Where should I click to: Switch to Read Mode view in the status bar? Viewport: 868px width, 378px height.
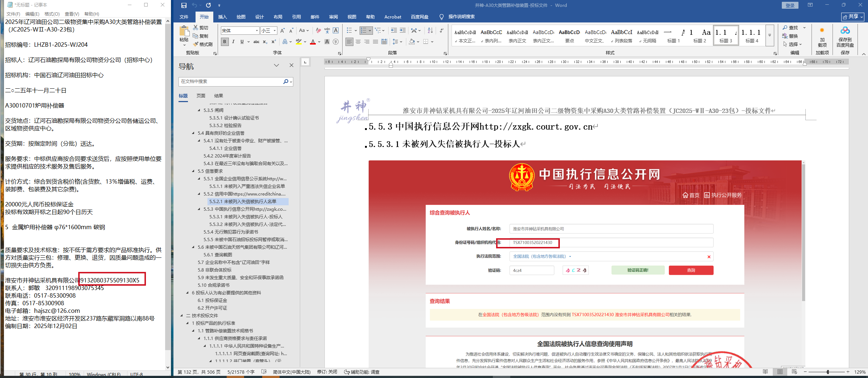pos(765,372)
